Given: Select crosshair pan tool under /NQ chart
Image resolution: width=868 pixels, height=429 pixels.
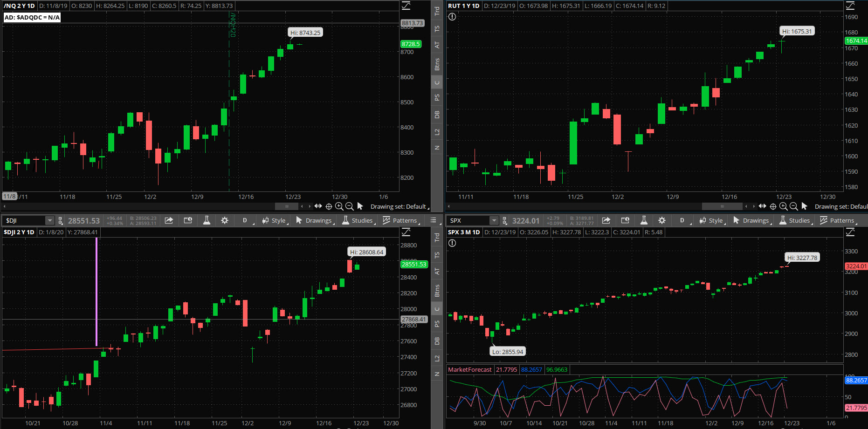Looking at the screenshot, I should 329,206.
